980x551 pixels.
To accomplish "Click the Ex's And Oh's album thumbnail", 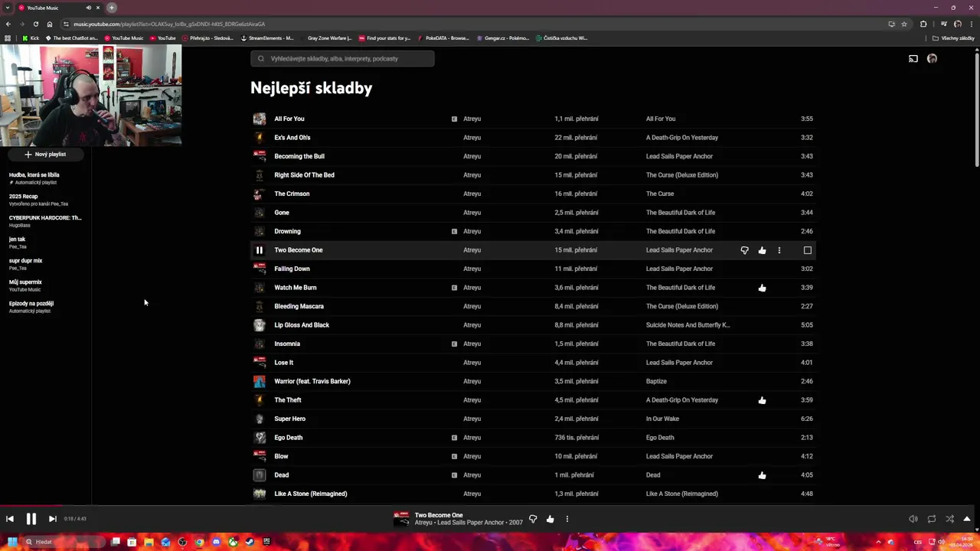I will coord(260,138).
